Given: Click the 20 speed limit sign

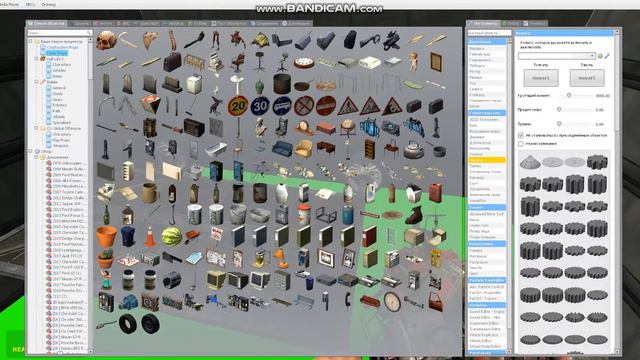Looking at the screenshot, I should coord(238,106).
